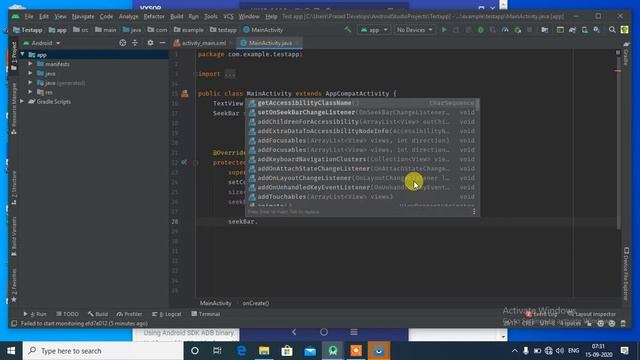Run the app with green play icon
640x360 pixels.
[444, 30]
